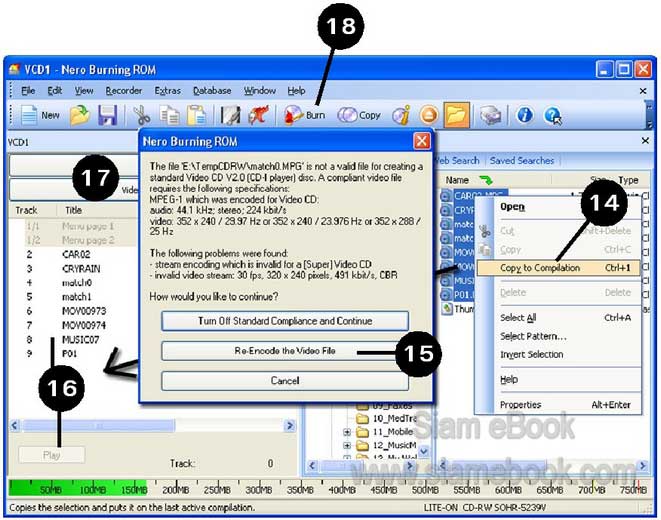This screenshot has width=661, height=520.
Task: Click the Paste clipboard toolbar icon
Action: (196, 115)
